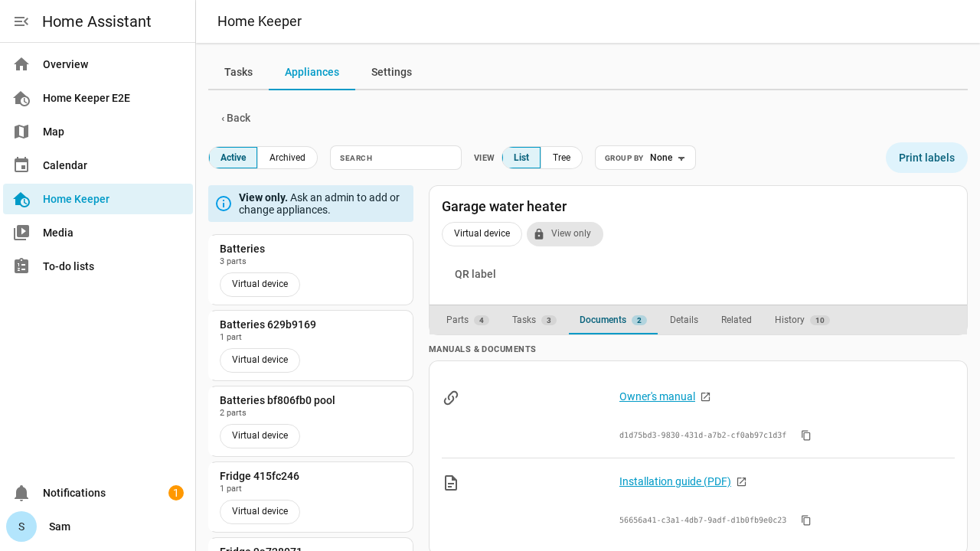Click the To-do lists clipboard icon
Viewport: 980px width, 551px height.
(x=21, y=266)
